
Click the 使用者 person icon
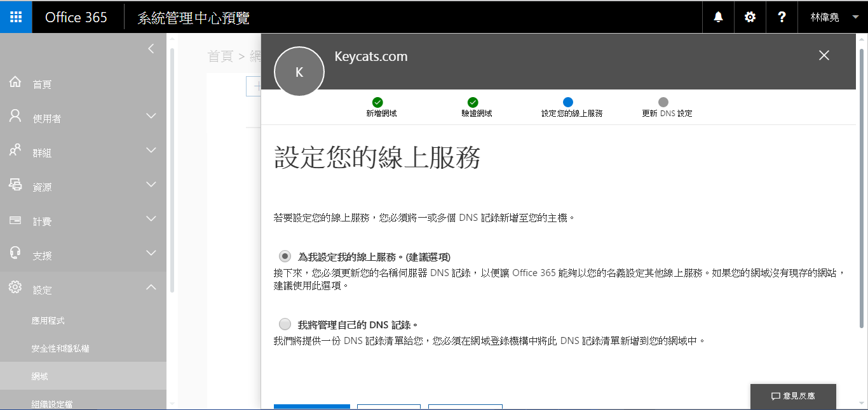coord(15,117)
